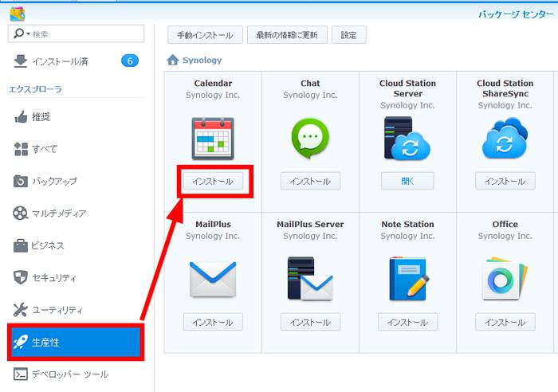Click the shield security icon
This screenshot has height=392, width=558.
[x=20, y=277]
